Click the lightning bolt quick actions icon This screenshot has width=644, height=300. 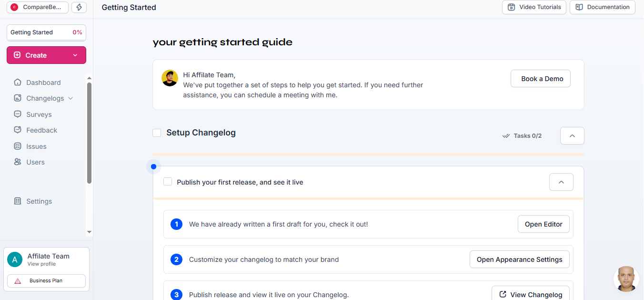[79, 7]
